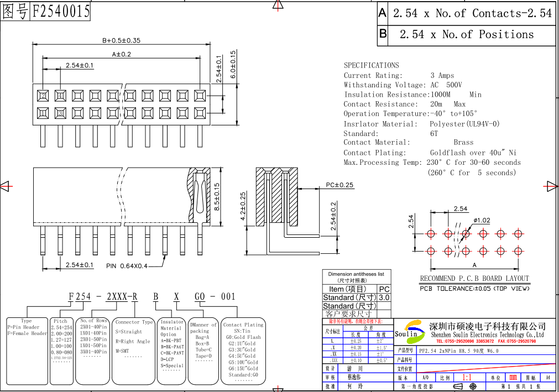Click 'F=Female Header' in Type box

pos(27,333)
